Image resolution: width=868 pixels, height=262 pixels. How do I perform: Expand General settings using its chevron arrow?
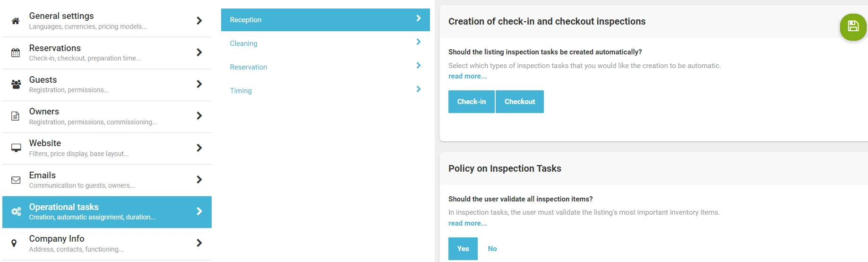(x=199, y=21)
